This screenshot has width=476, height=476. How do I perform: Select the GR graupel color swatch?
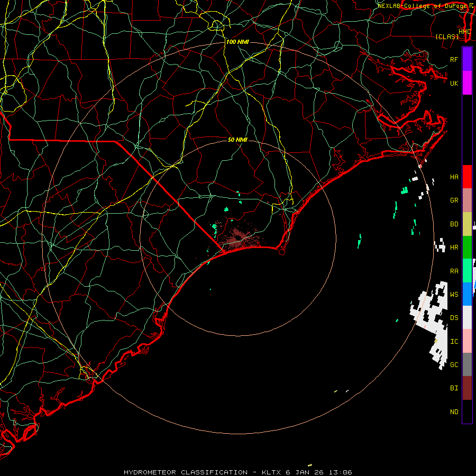pos(467,200)
